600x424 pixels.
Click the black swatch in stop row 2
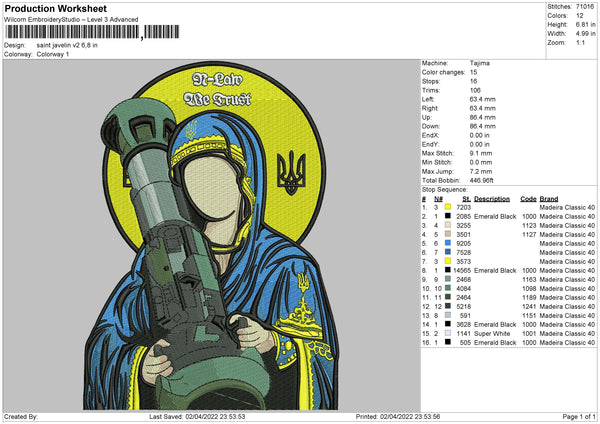(448, 216)
